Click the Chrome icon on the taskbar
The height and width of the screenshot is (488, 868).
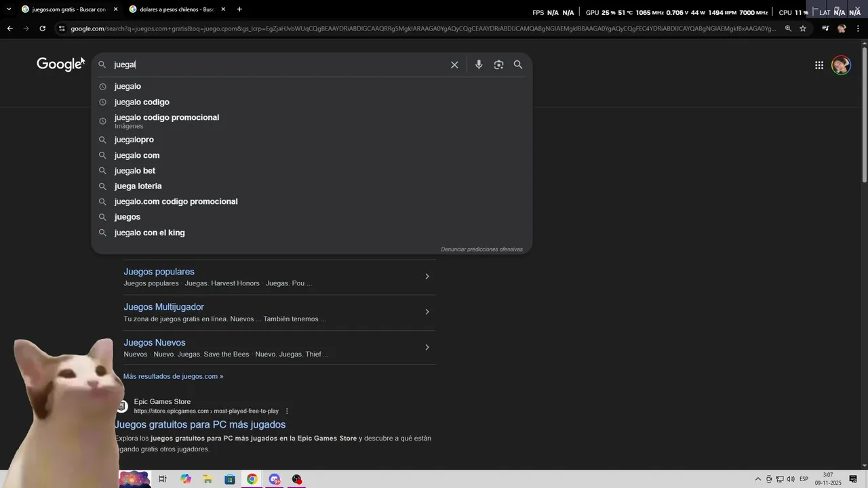[x=252, y=479]
